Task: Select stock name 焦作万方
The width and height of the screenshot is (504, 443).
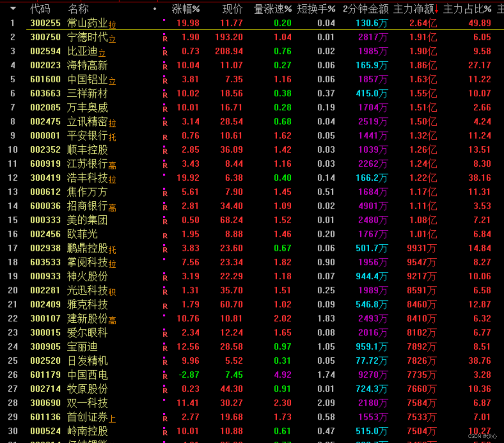Action: tap(87, 192)
